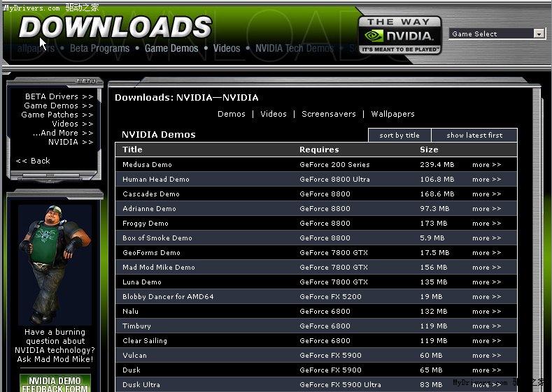Viewport: 552px width, 392px height.
Task: Click the Title column header
Action: pyautogui.click(x=132, y=150)
